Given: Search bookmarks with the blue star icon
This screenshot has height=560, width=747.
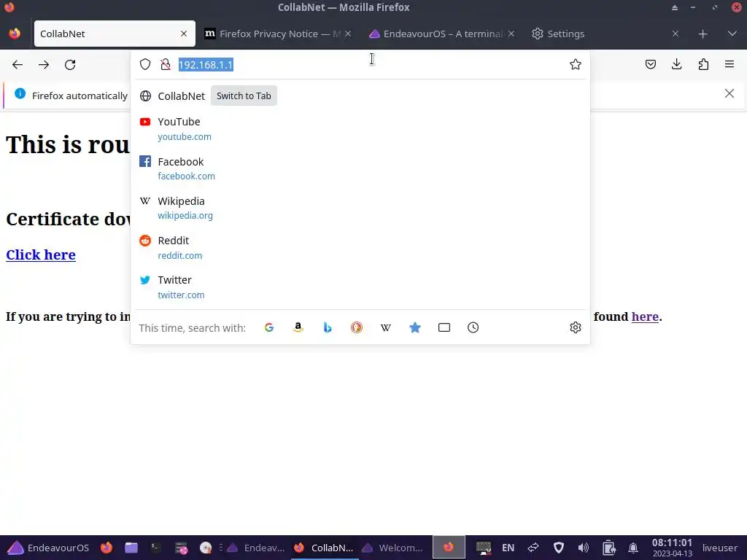Looking at the screenshot, I should coord(415,327).
